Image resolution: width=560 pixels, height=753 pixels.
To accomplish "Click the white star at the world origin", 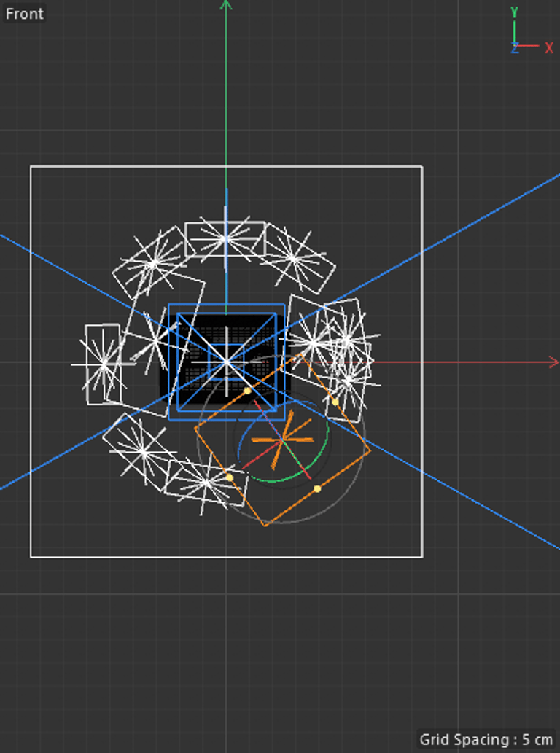I will pyautogui.click(x=226, y=362).
